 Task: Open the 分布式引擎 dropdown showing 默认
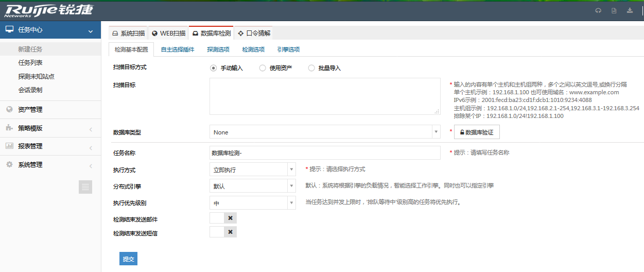pos(253,186)
